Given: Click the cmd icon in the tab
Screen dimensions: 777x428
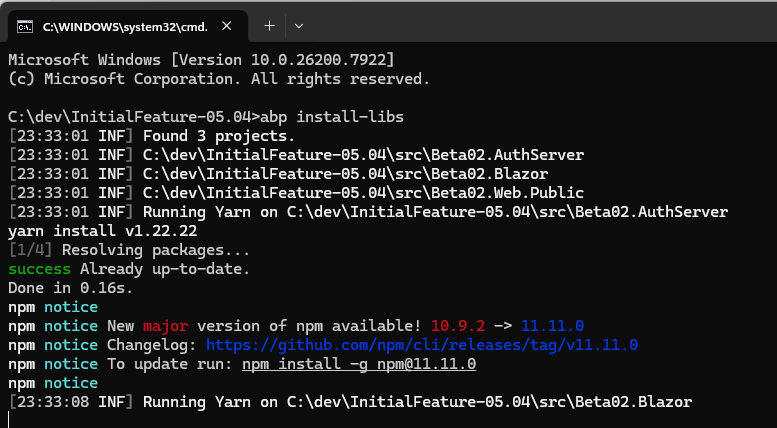Looking at the screenshot, I should [24, 24].
